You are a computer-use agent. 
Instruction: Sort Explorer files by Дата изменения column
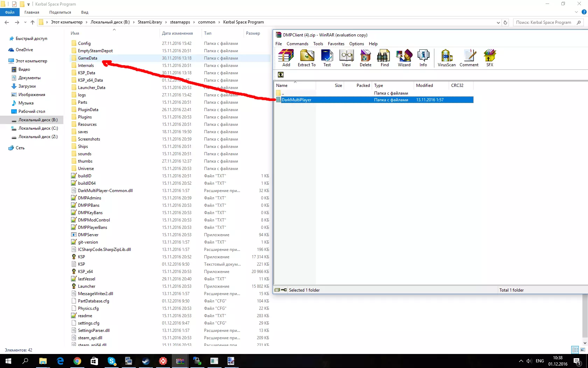(180, 33)
